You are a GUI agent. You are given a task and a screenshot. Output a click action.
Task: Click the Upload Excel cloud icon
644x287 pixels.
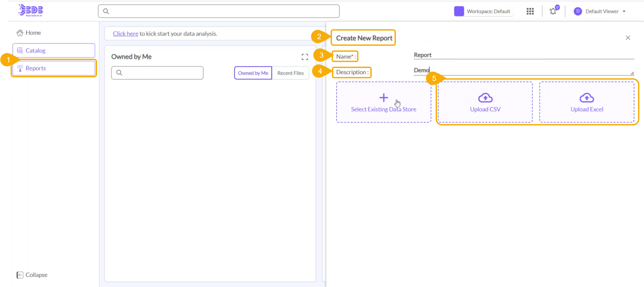586,98
